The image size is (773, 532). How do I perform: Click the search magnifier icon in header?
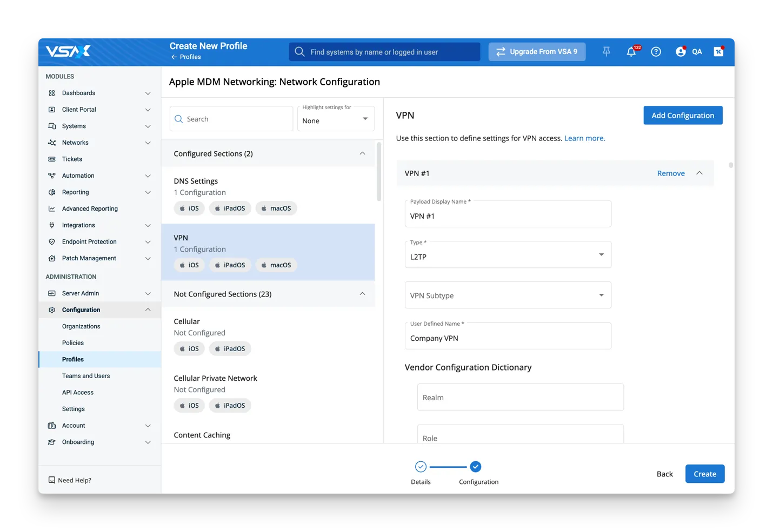click(299, 52)
